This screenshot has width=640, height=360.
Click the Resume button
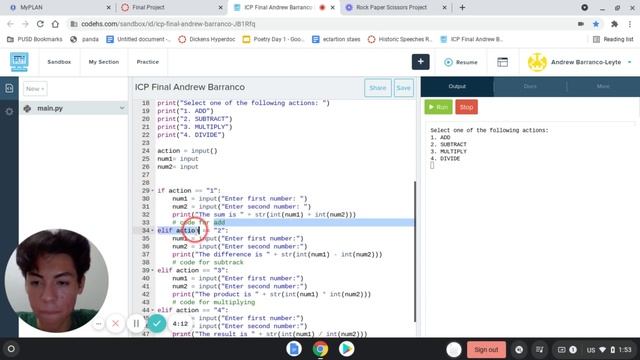[461, 62]
